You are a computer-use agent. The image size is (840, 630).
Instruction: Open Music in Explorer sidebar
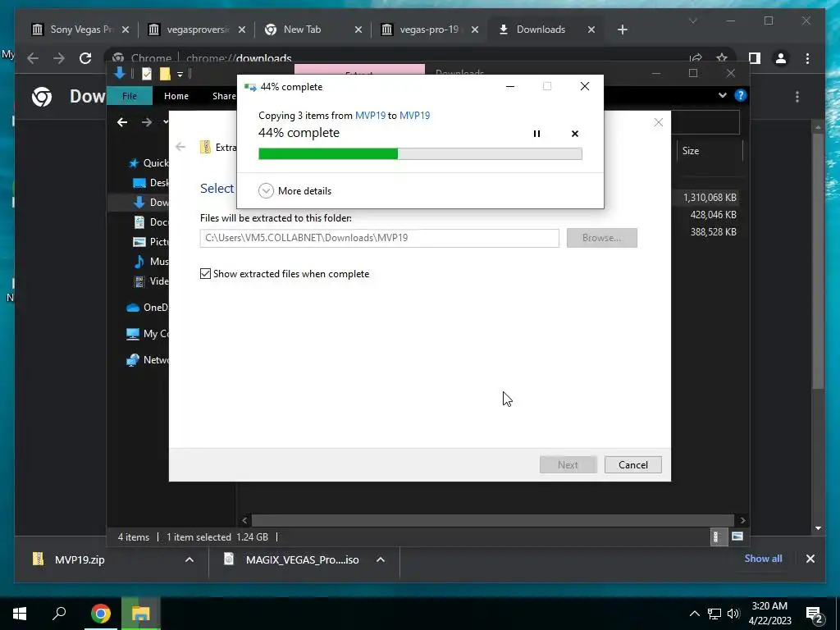[151, 262]
